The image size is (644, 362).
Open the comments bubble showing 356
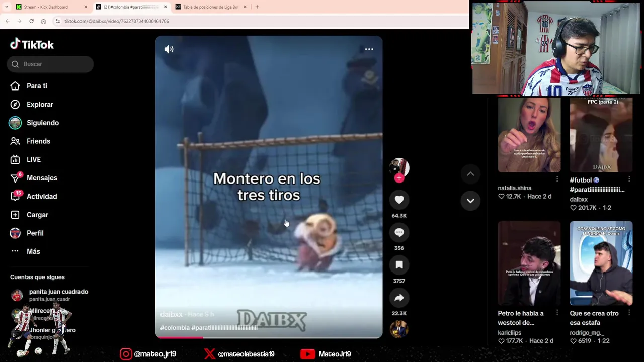[x=399, y=232]
